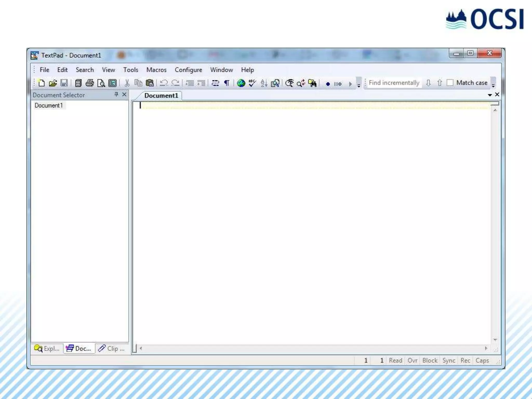This screenshot has height=399, width=532.
Task: Click the Print icon in toolbar
Action: pyautogui.click(x=90, y=83)
